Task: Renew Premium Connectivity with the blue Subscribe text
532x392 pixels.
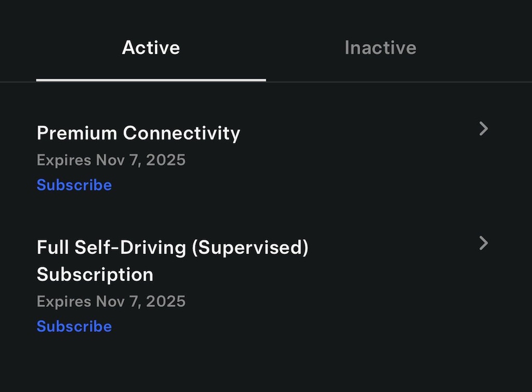Action: click(74, 185)
